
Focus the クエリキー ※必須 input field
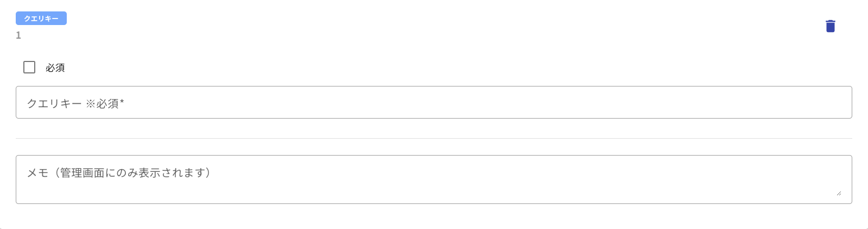point(434,102)
